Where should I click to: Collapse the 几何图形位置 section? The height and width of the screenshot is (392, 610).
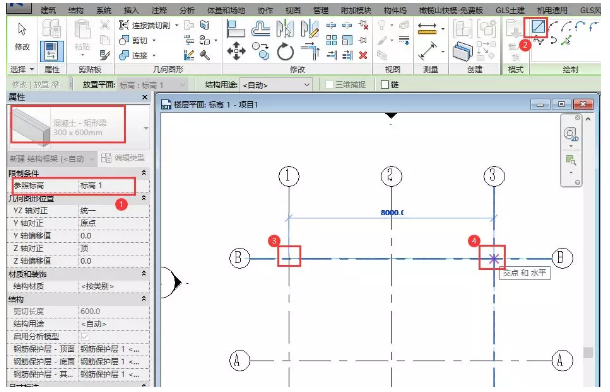(x=144, y=198)
